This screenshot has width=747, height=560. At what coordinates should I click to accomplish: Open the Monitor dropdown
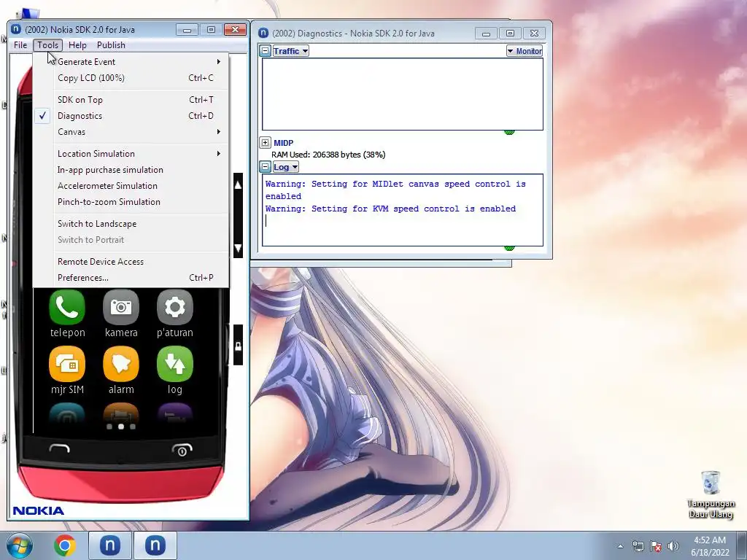pos(525,51)
